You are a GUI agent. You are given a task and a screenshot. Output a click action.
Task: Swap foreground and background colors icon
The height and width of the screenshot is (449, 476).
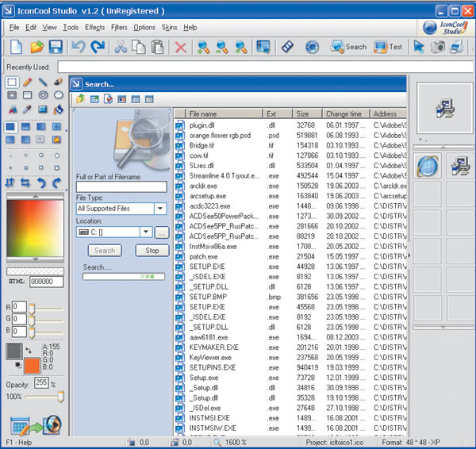click(x=29, y=351)
